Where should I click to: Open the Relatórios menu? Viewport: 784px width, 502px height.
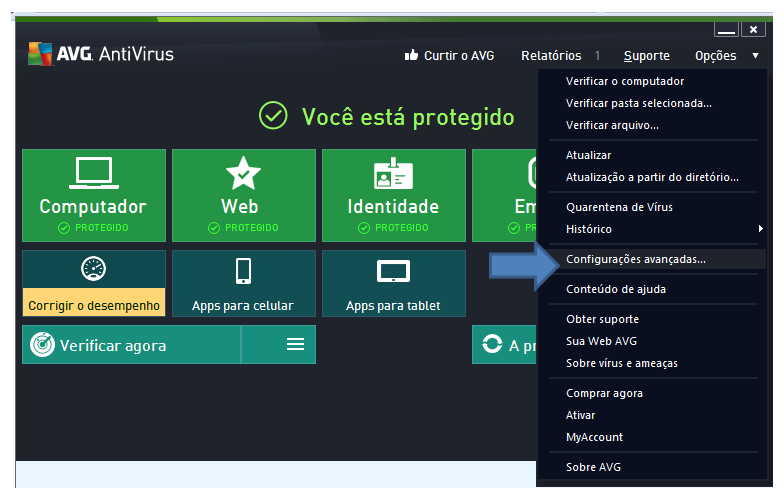(x=551, y=56)
